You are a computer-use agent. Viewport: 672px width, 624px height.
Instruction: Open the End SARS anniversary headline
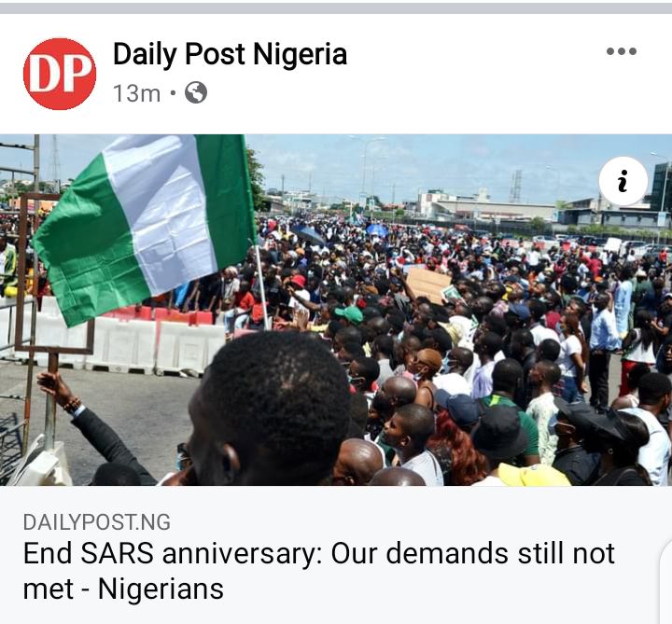(x=319, y=571)
